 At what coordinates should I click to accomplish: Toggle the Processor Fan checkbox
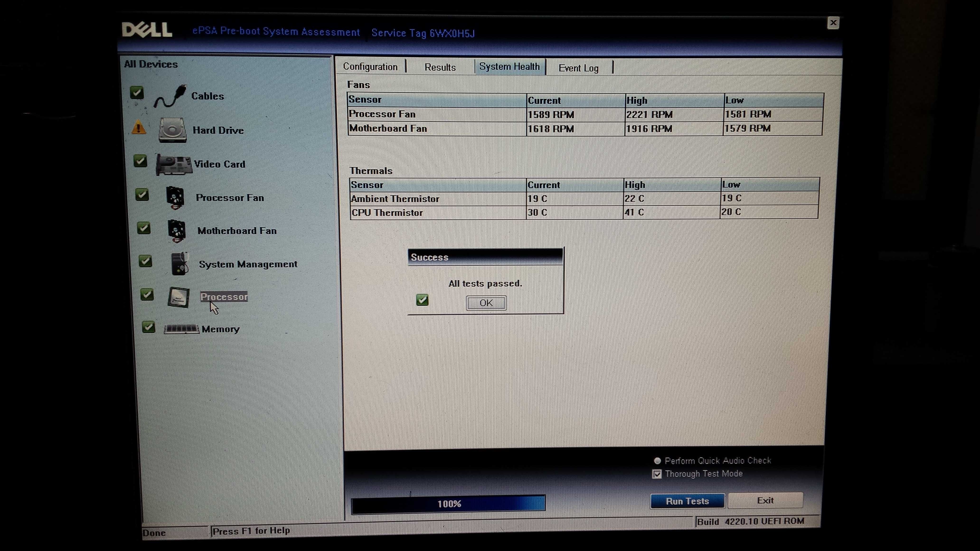pos(142,194)
